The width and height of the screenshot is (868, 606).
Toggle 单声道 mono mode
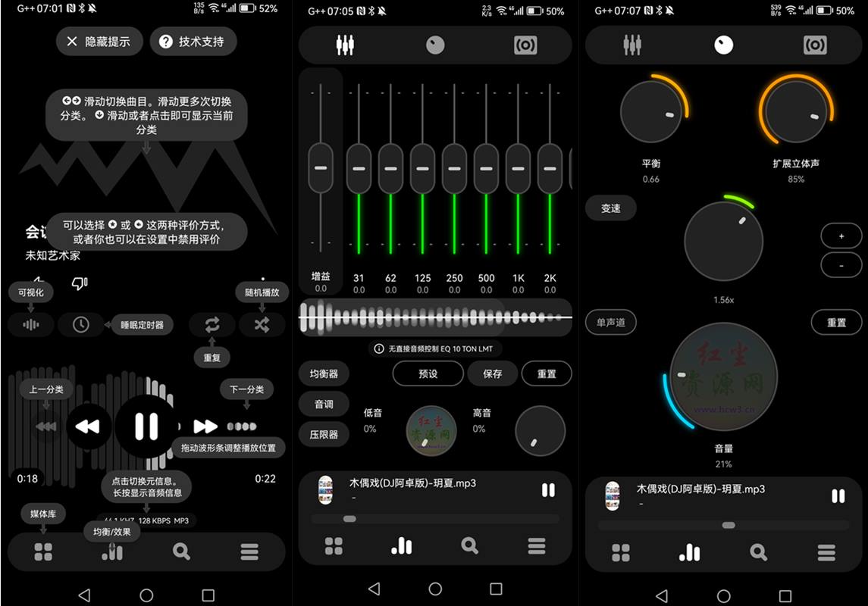pyautogui.click(x=610, y=323)
